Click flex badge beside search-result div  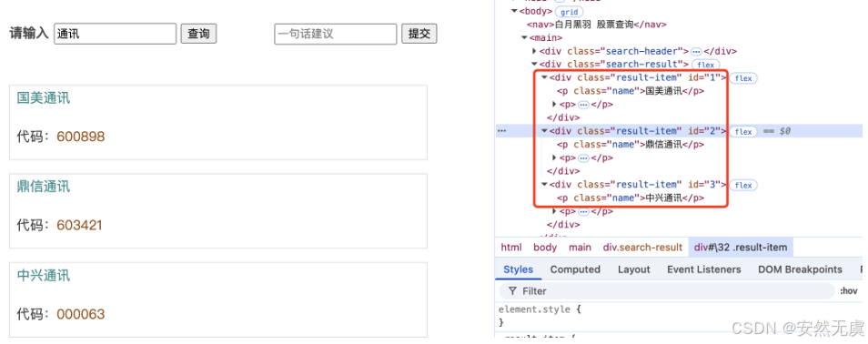pyautogui.click(x=706, y=65)
